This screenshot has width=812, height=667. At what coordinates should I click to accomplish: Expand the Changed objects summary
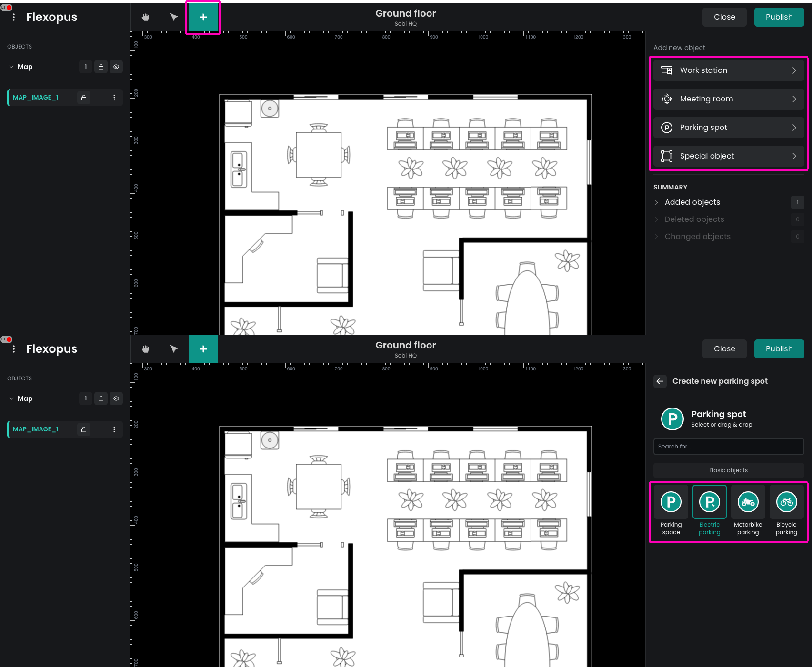coord(697,237)
